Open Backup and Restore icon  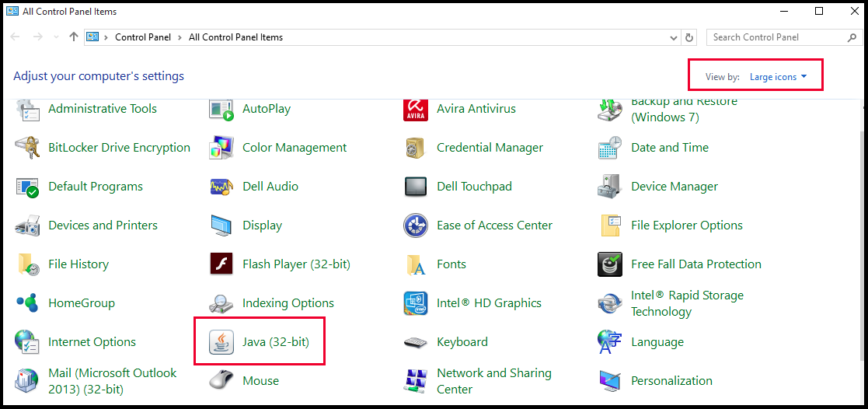point(610,109)
